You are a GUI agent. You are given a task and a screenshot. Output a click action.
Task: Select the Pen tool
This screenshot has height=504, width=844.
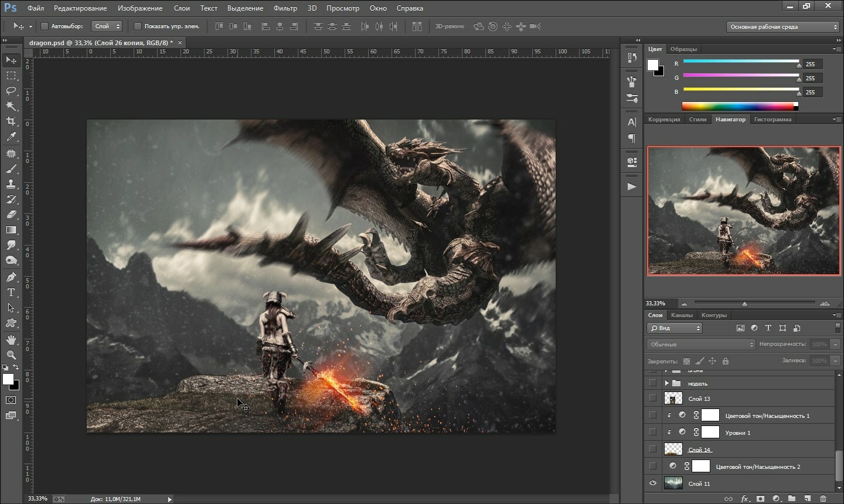(11, 277)
